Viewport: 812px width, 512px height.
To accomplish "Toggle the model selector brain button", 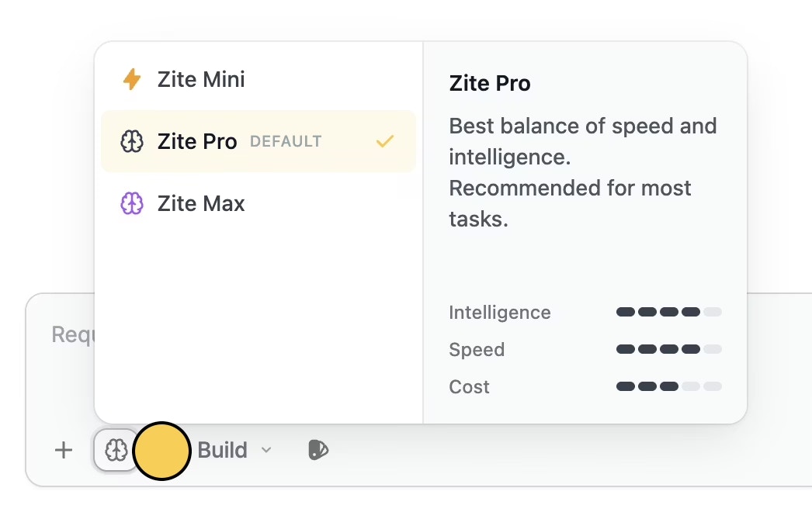I will tap(116, 450).
